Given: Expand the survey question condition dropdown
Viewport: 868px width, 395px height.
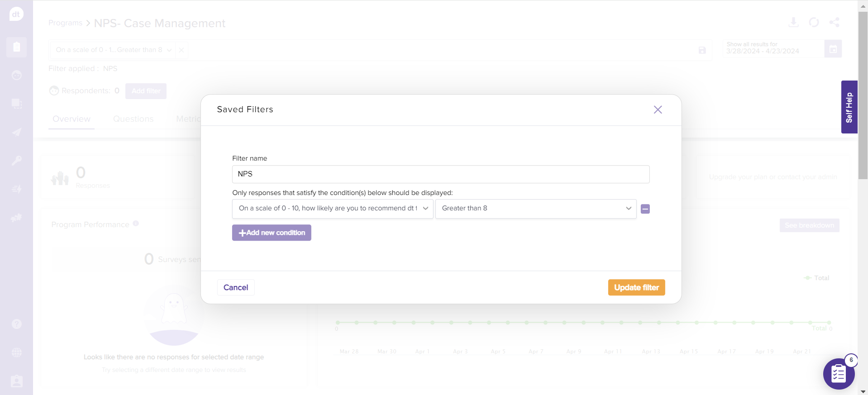Looking at the screenshot, I should click(332, 209).
